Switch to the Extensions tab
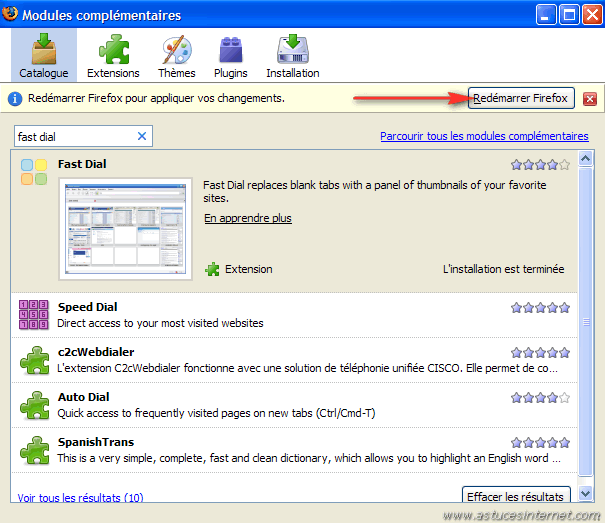 click(x=113, y=55)
